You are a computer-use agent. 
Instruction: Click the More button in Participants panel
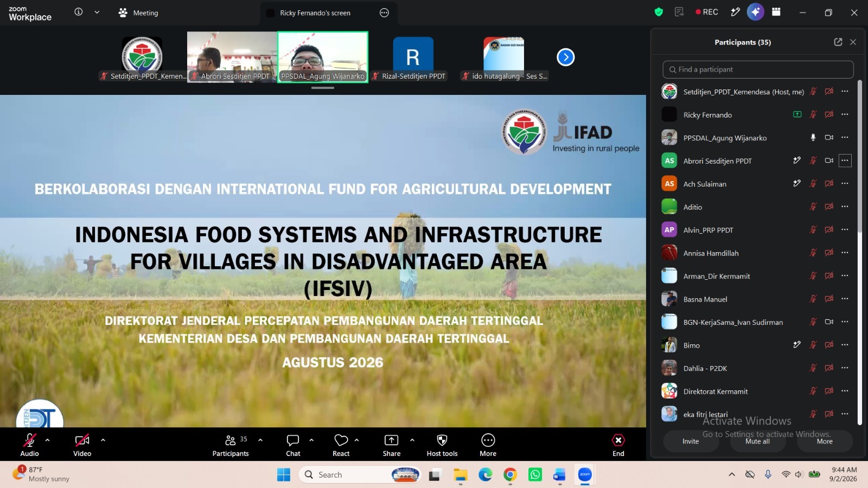[x=825, y=441]
